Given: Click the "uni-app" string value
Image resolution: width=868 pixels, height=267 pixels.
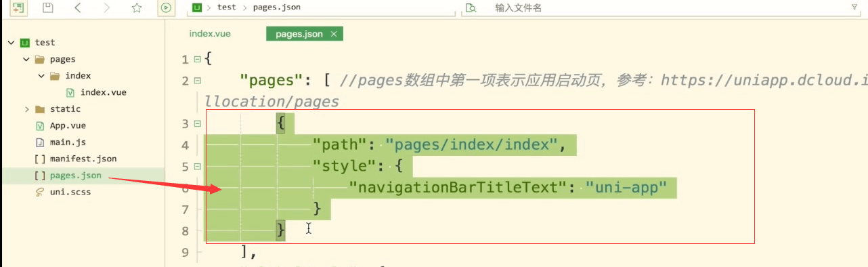Looking at the screenshot, I should pos(626,187).
